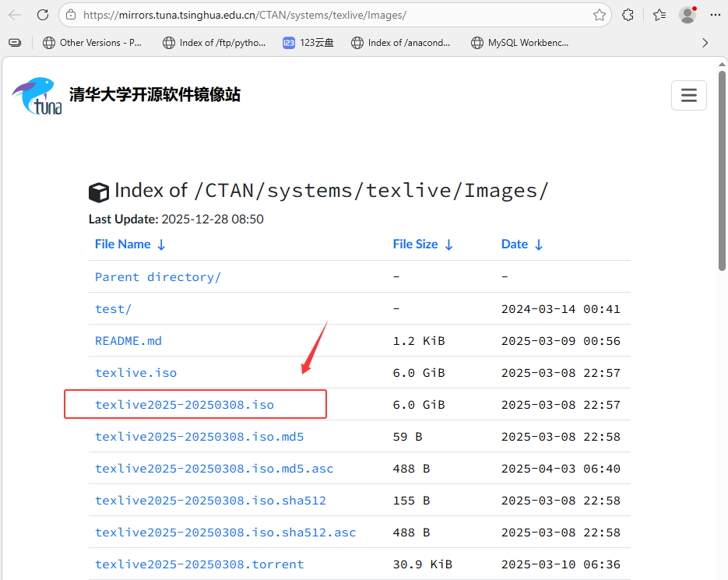728x580 pixels.
Task: Reload the page with the refresh icon
Action: point(43,15)
